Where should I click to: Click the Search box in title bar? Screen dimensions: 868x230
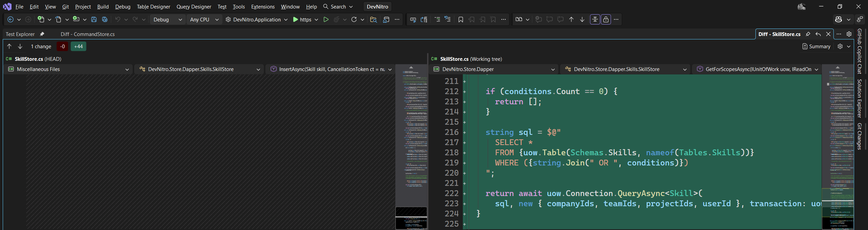tap(338, 6)
